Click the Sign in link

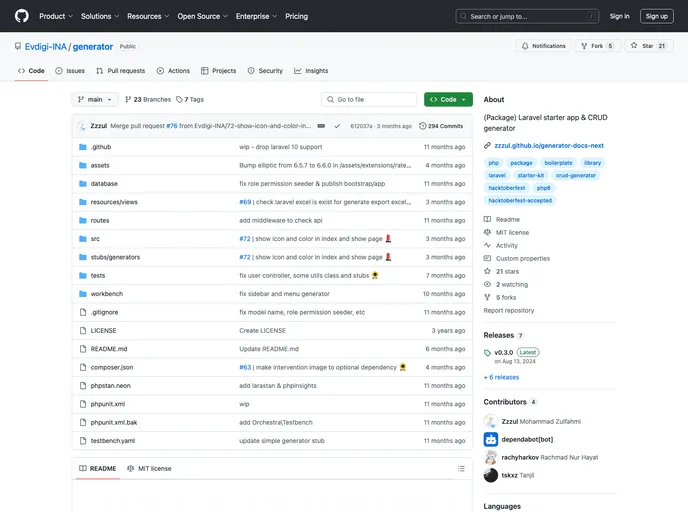point(619,16)
